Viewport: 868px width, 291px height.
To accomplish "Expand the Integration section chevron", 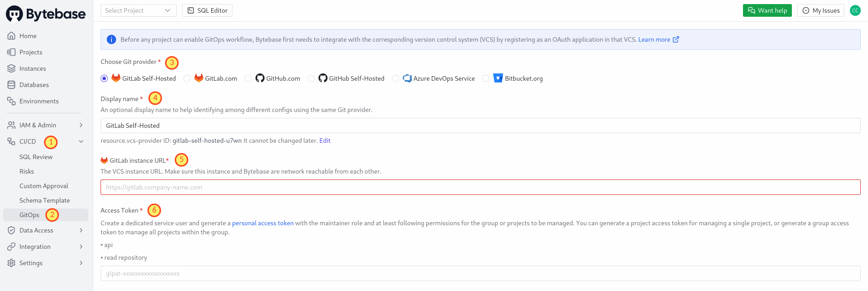I will click(81, 247).
